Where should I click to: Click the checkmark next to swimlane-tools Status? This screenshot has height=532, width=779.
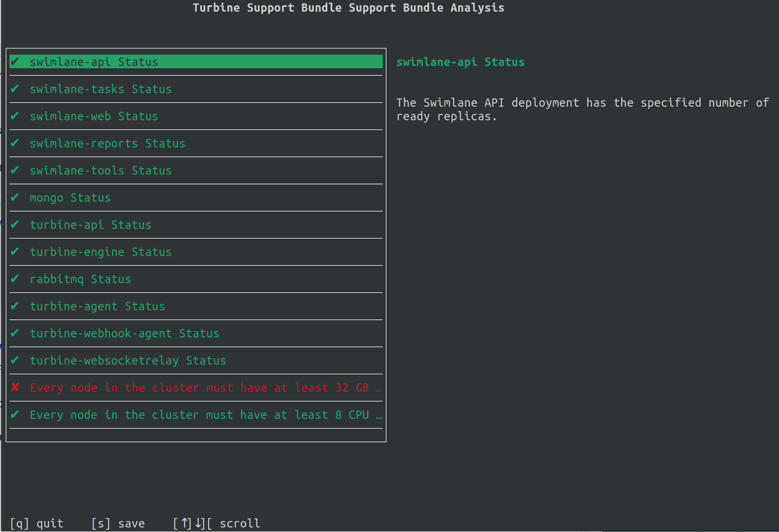tap(15, 170)
